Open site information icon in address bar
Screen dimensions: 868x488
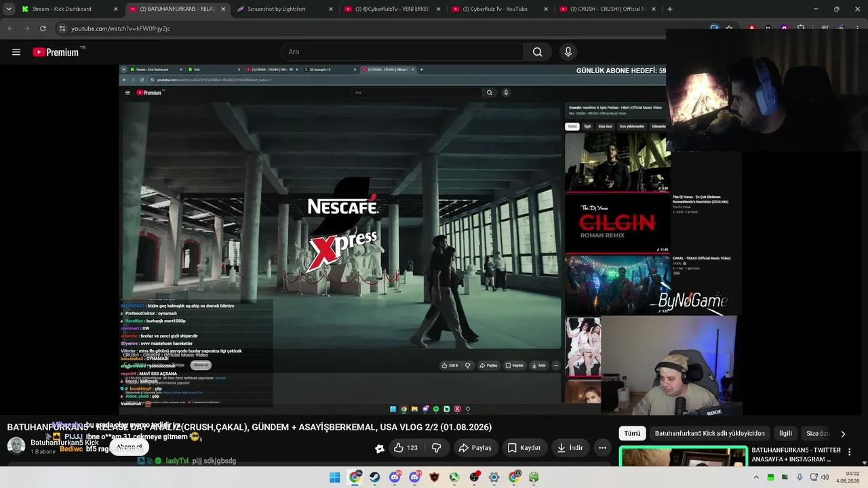(62, 28)
